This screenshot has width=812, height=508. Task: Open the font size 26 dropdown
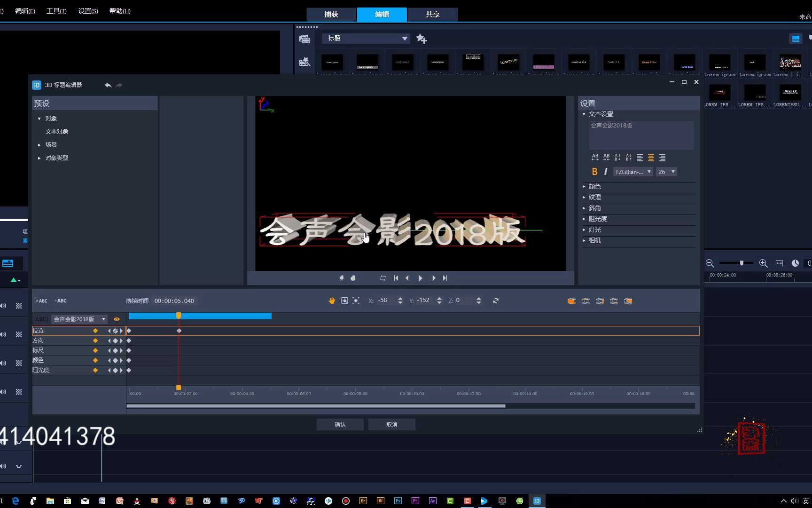[x=666, y=172]
